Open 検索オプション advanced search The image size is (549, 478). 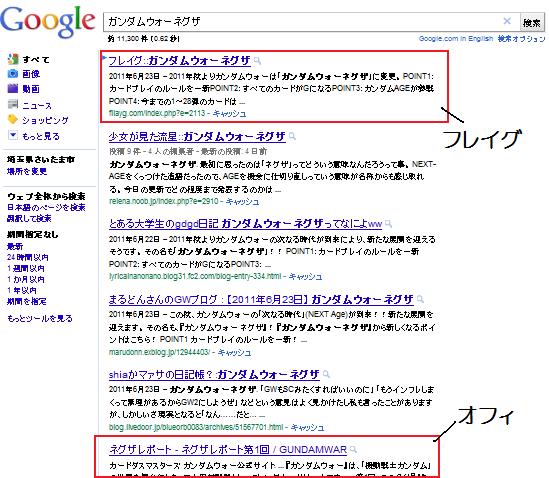[521, 39]
